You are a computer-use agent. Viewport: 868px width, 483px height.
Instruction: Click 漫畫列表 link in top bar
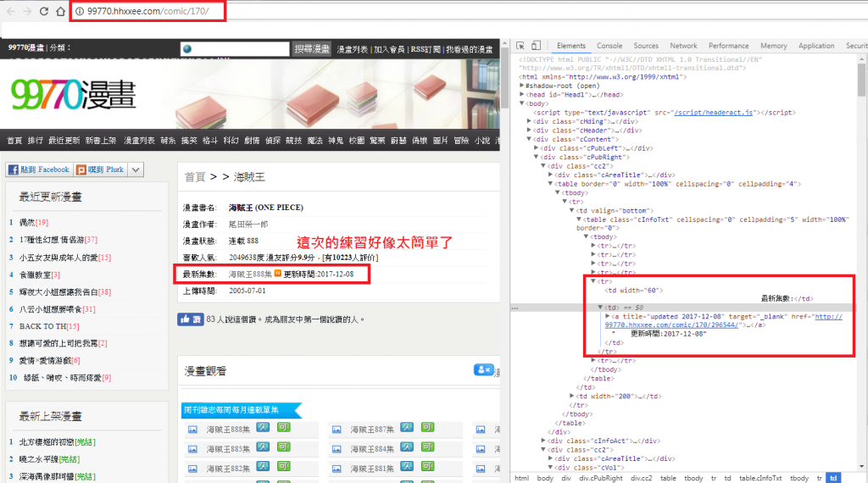pyautogui.click(x=353, y=49)
